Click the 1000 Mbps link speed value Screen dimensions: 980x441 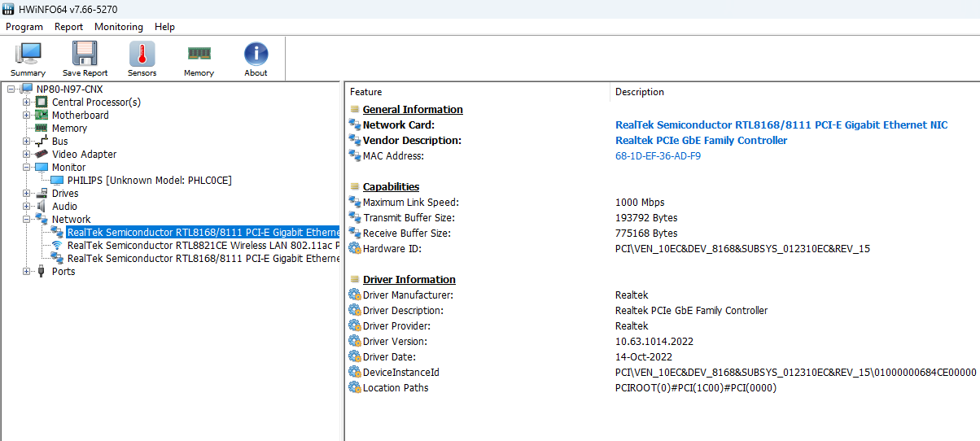640,202
